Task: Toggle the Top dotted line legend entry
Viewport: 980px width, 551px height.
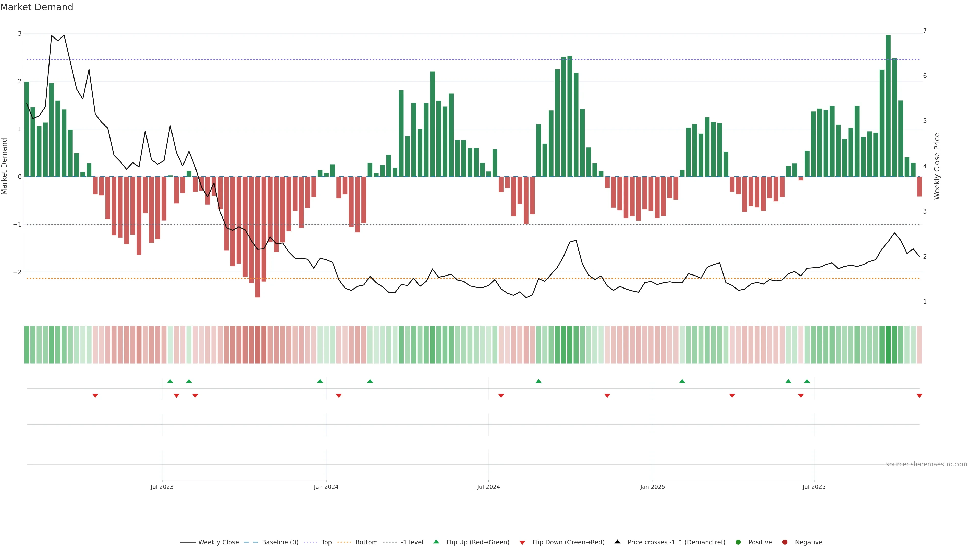Action: [326, 542]
